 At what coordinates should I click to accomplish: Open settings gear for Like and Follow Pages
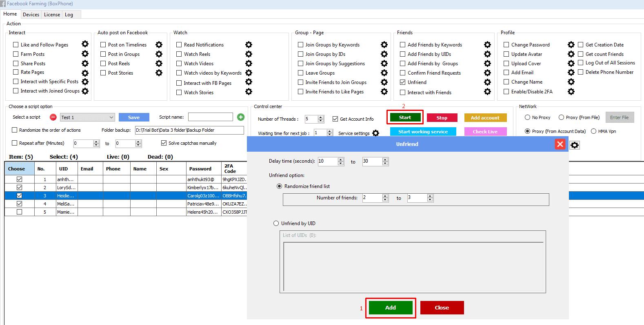pos(85,44)
